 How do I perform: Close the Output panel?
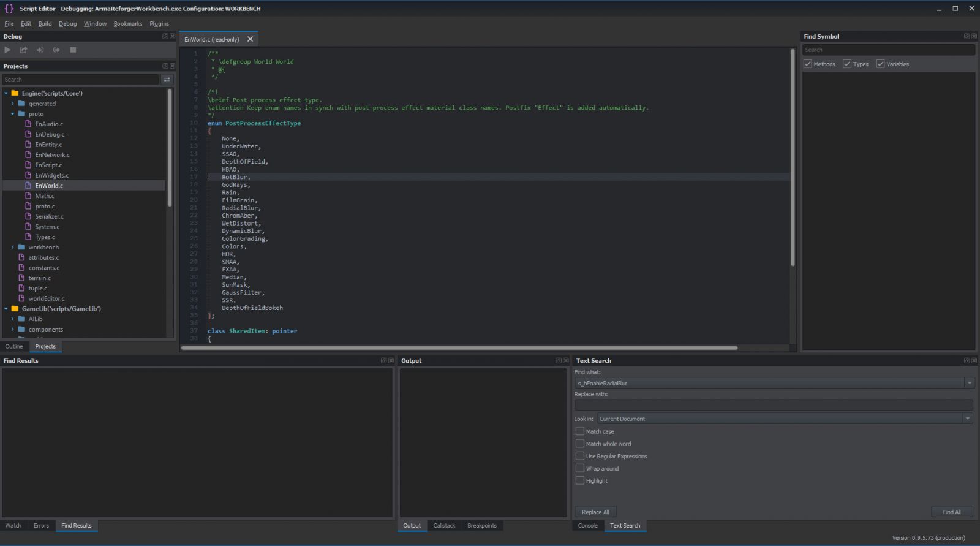coord(566,361)
